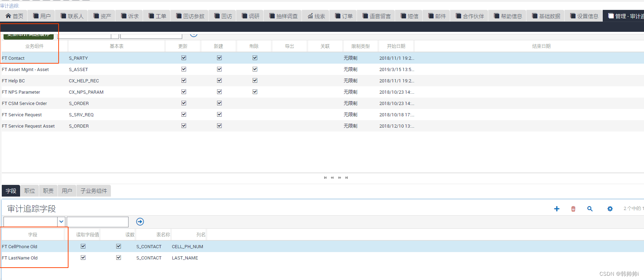
Task: Open the 基础数据 screen tab
Action: point(546,16)
